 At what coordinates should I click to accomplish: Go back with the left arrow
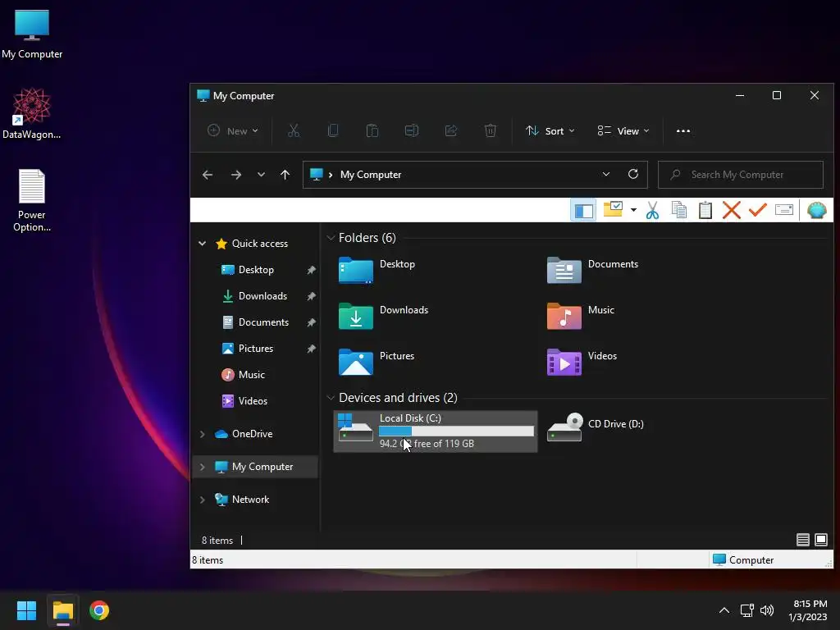point(208,175)
